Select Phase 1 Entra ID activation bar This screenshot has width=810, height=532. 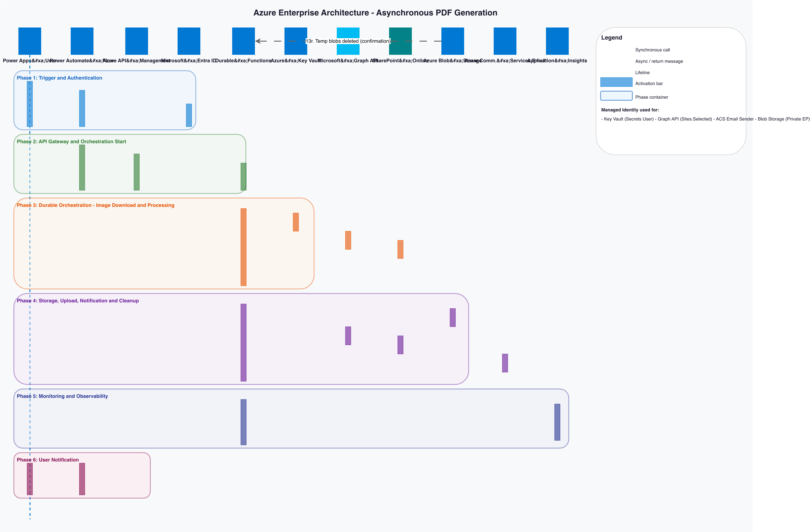point(189,115)
